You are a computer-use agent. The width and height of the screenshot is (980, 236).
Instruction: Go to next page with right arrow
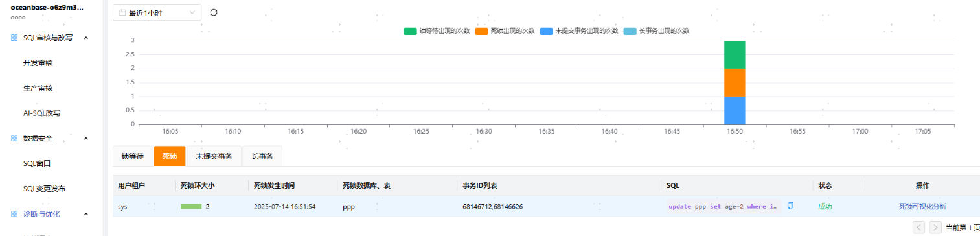tap(935, 227)
